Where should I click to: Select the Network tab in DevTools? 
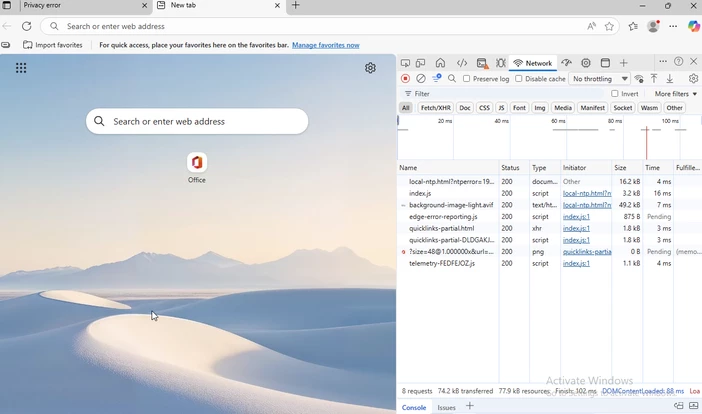[533, 63]
